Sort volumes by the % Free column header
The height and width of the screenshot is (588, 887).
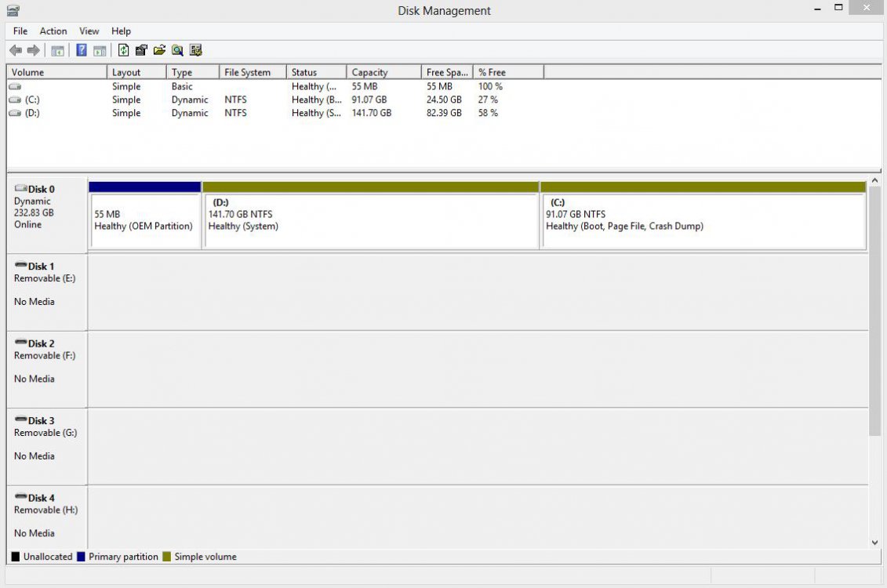[x=492, y=71]
